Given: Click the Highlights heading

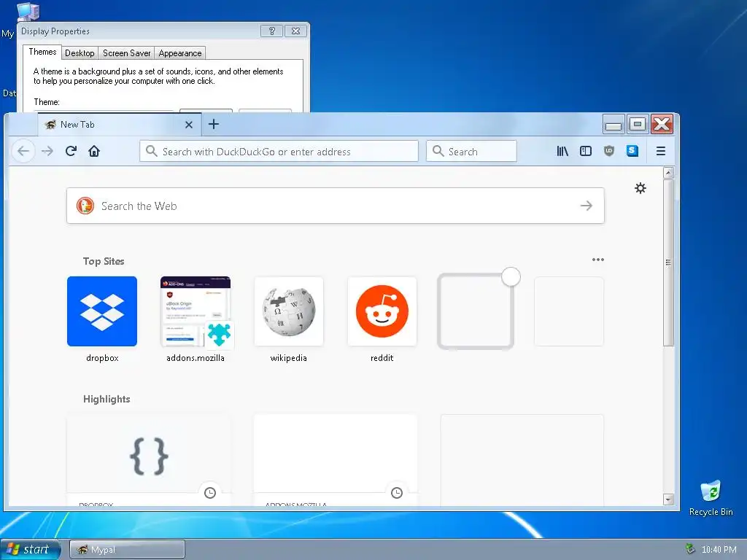Looking at the screenshot, I should pyautogui.click(x=107, y=399).
